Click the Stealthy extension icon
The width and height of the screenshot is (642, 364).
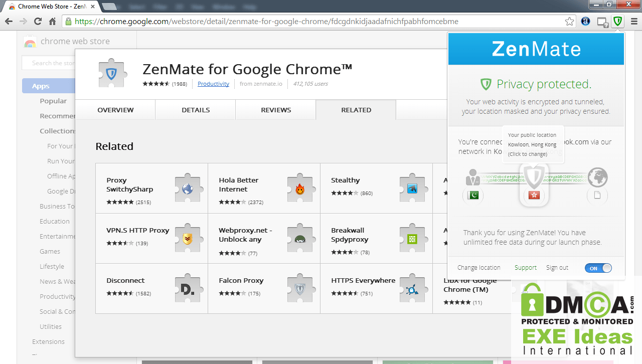[x=412, y=189]
